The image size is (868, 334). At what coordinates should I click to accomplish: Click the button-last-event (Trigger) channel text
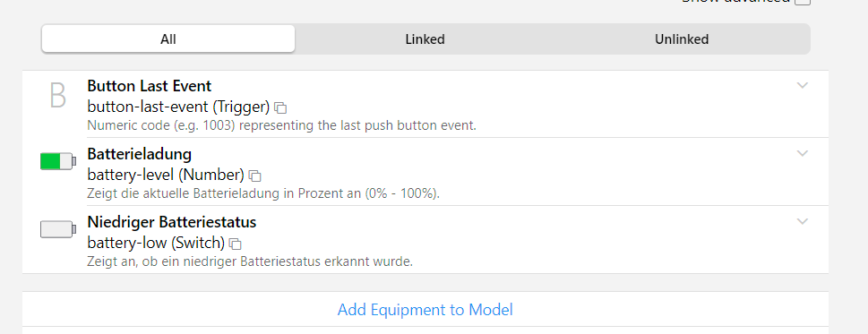click(x=178, y=107)
